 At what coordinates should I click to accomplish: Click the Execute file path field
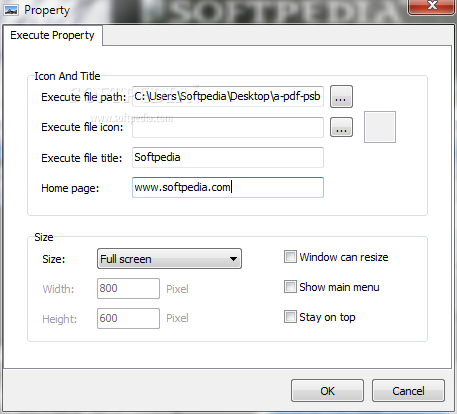228,97
